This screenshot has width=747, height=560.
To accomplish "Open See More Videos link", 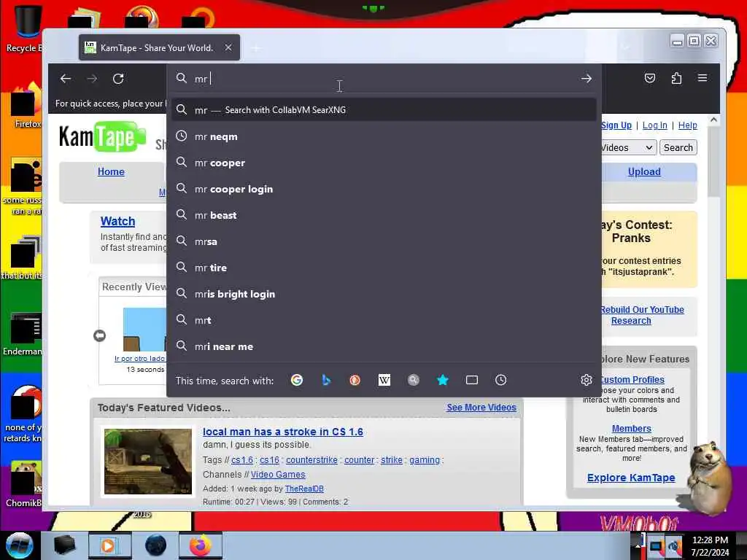I will (481, 408).
